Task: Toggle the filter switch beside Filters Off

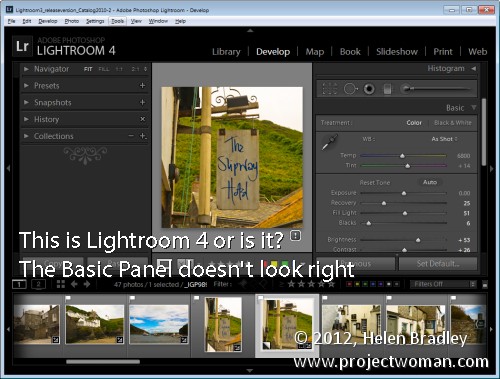Action: point(485,284)
